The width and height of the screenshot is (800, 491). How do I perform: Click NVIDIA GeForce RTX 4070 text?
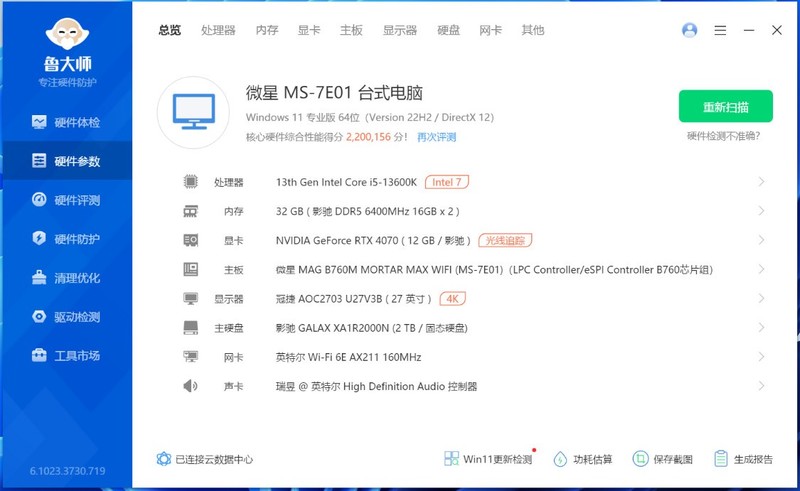tap(373, 240)
